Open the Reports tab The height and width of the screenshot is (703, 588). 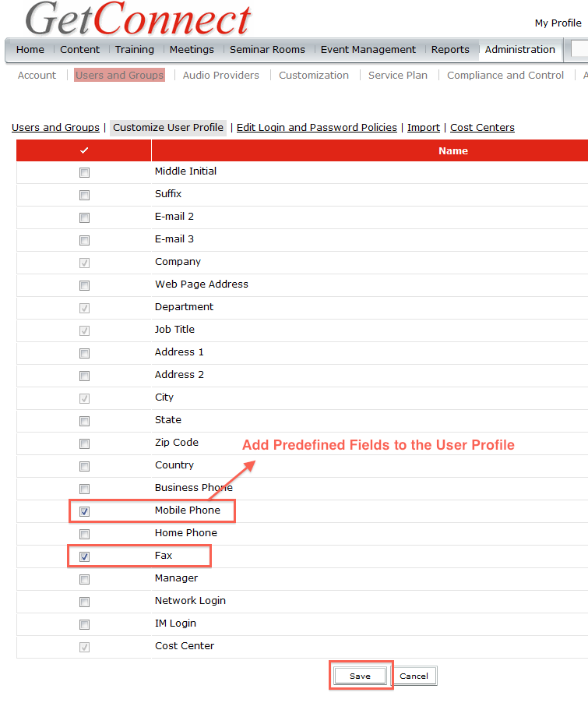pos(450,49)
